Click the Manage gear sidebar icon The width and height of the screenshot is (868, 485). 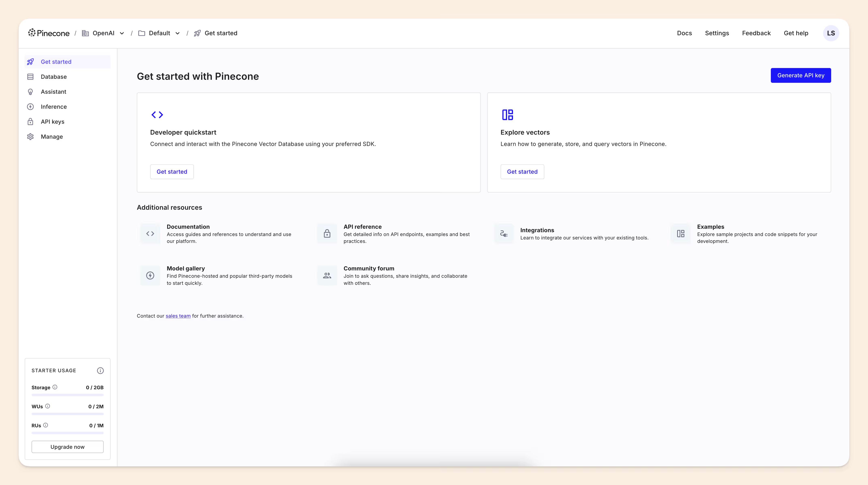pyautogui.click(x=30, y=136)
